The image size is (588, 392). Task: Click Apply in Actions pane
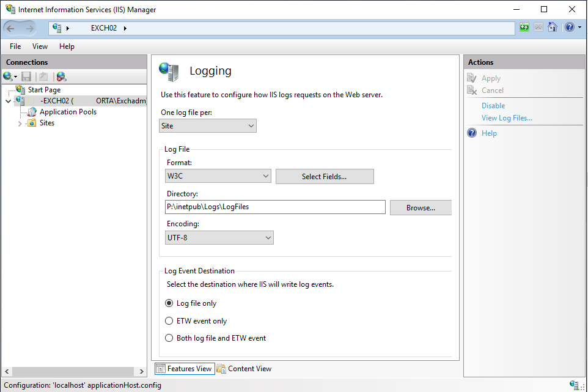[491, 78]
